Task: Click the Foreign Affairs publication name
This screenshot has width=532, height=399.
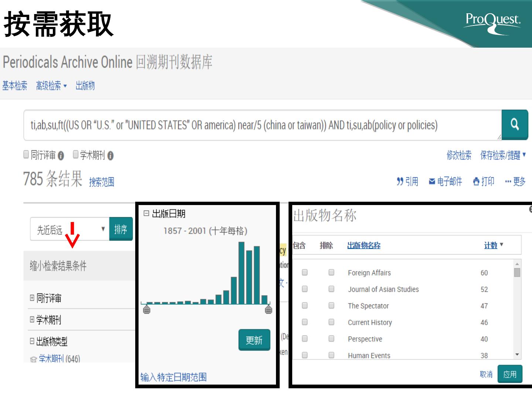Action: 369,273
